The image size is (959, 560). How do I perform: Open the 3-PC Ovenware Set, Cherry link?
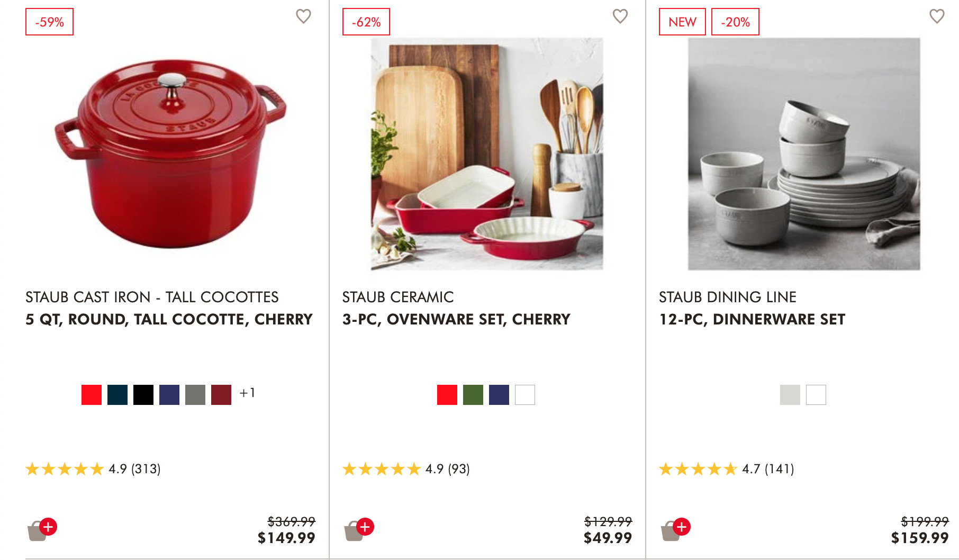(x=456, y=319)
